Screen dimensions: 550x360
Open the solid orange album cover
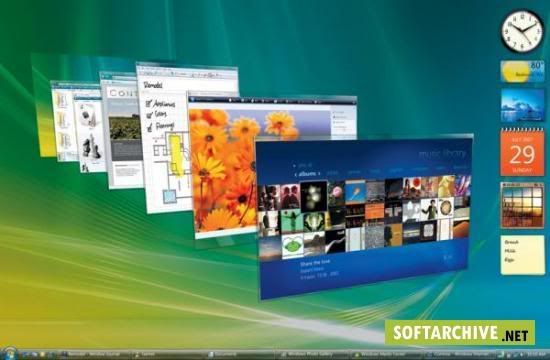[x=375, y=211]
